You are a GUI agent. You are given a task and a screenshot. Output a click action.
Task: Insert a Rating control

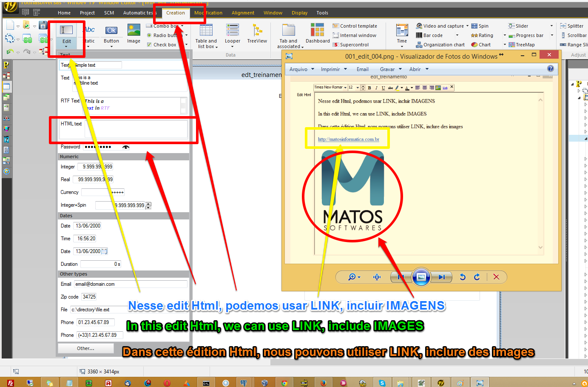[482, 35]
